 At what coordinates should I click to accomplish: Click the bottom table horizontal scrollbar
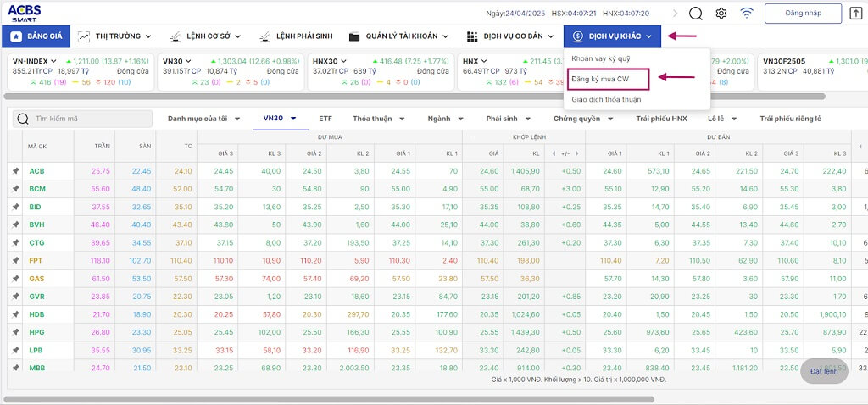pyautogui.click(x=330, y=399)
